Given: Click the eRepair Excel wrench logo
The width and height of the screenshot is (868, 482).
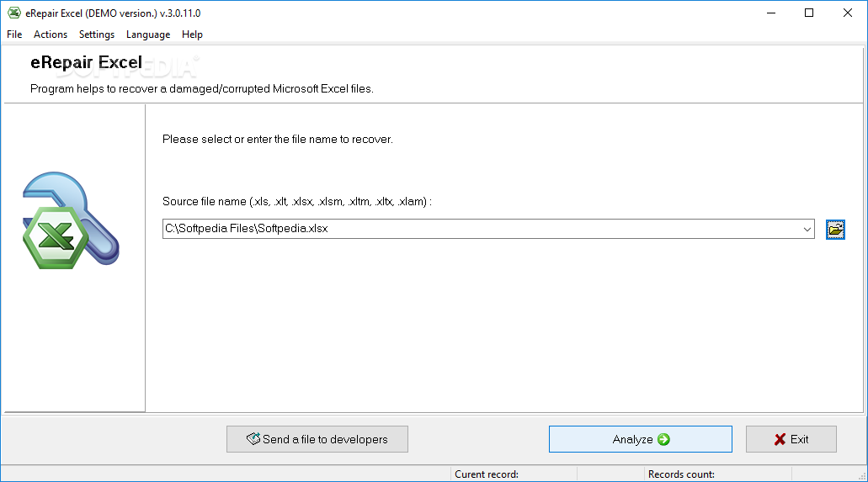Looking at the screenshot, I should point(71,220).
